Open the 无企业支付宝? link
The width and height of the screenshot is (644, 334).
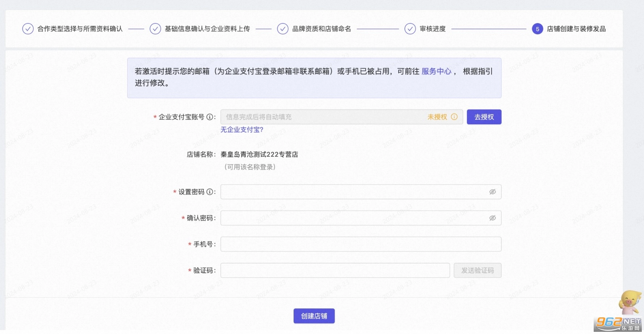pyautogui.click(x=242, y=130)
